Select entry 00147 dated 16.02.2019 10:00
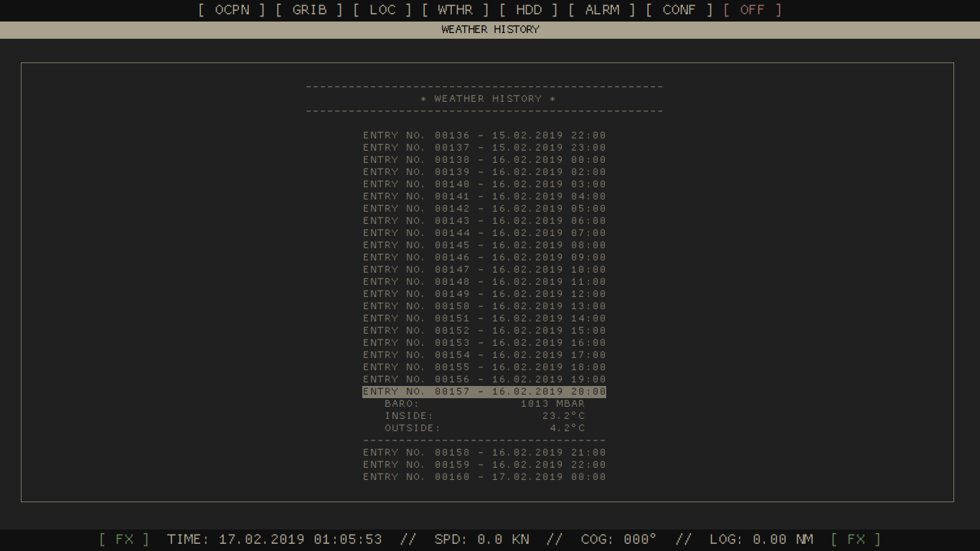This screenshot has width=980, height=551. point(484,270)
